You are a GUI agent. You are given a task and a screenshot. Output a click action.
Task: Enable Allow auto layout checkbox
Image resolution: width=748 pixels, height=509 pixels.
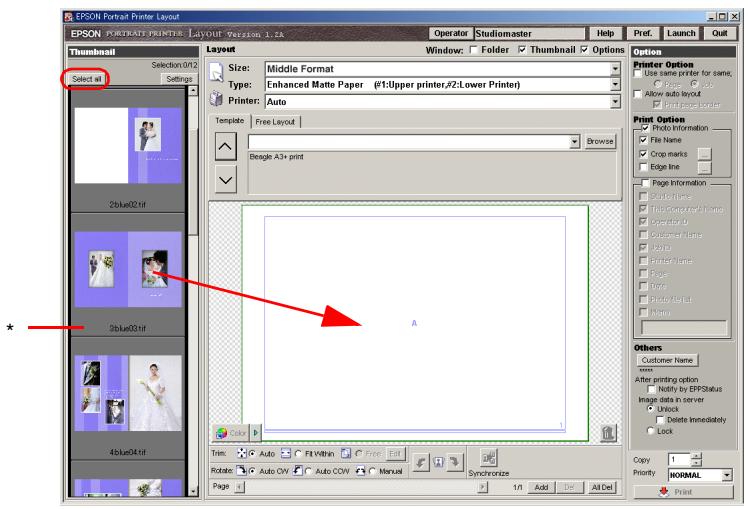pyautogui.click(x=638, y=94)
